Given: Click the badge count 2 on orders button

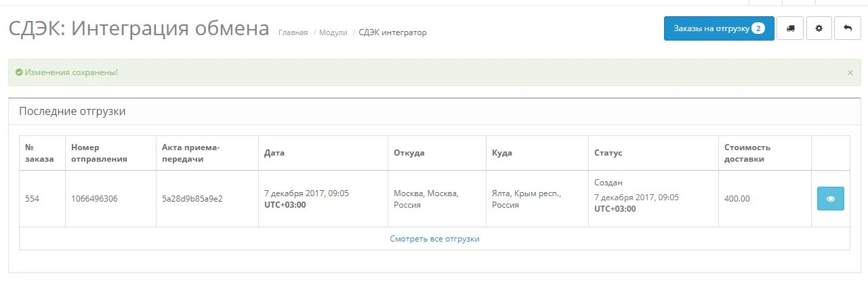Looking at the screenshot, I should coord(758,28).
